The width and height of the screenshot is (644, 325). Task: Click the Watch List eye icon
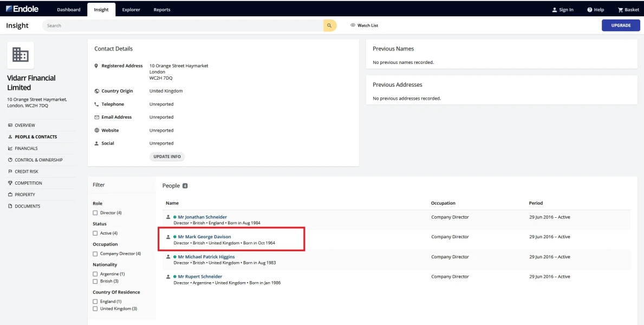[x=353, y=25]
